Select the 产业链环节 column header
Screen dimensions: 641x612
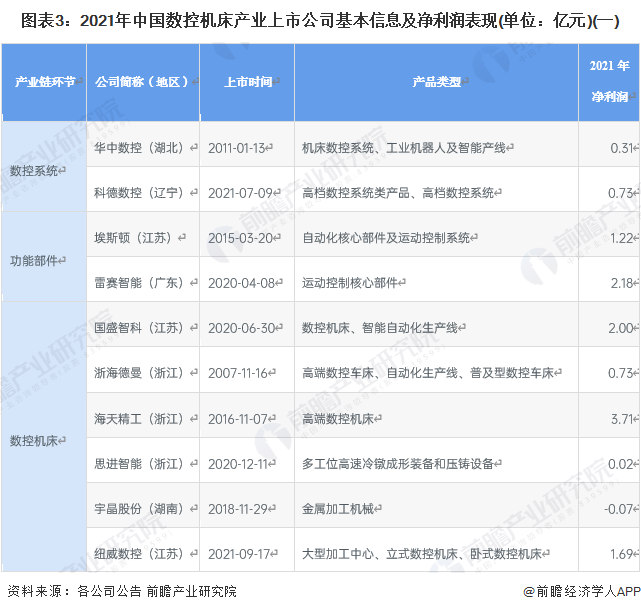pyautogui.click(x=44, y=82)
